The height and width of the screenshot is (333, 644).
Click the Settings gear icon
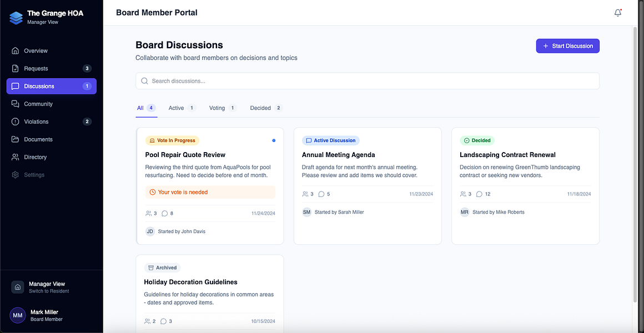(x=15, y=174)
